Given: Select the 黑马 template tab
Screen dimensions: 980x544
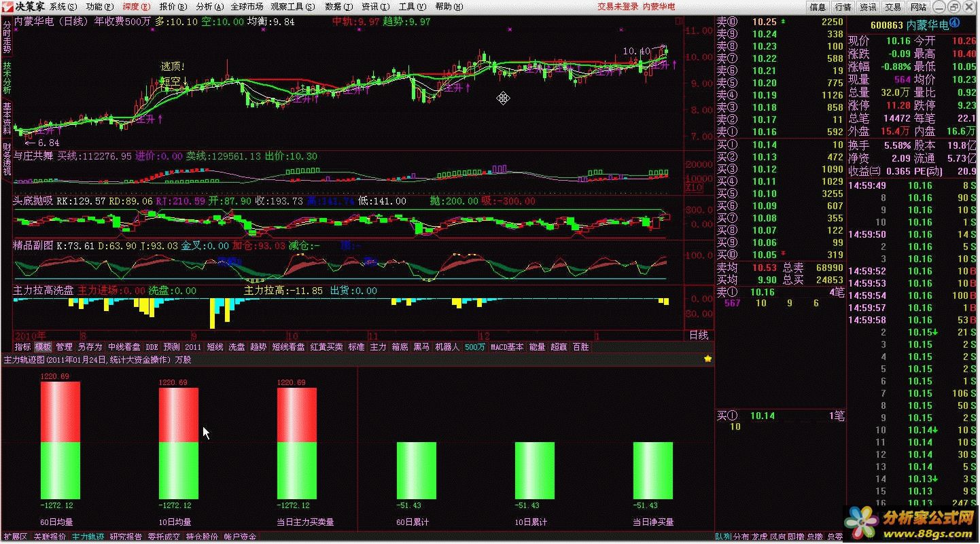Looking at the screenshot, I should 421,346.
